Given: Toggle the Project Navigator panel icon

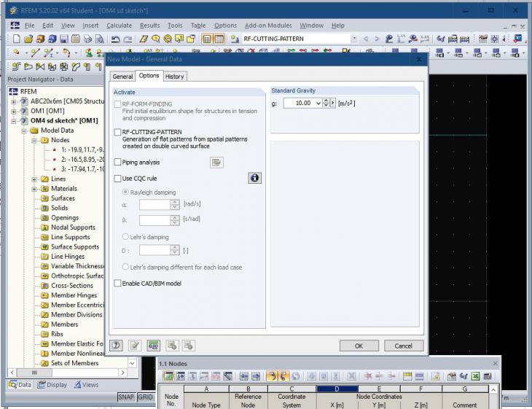Looking at the screenshot, I should [x=207, y=39].
